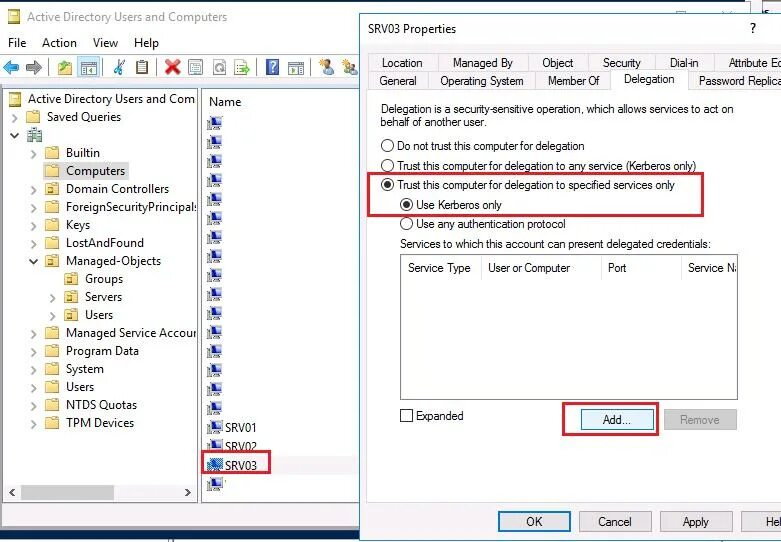The height and width of the screenshot is (542, 781).
Task: Collapse the domain root node
Action: tap(14, 136)
